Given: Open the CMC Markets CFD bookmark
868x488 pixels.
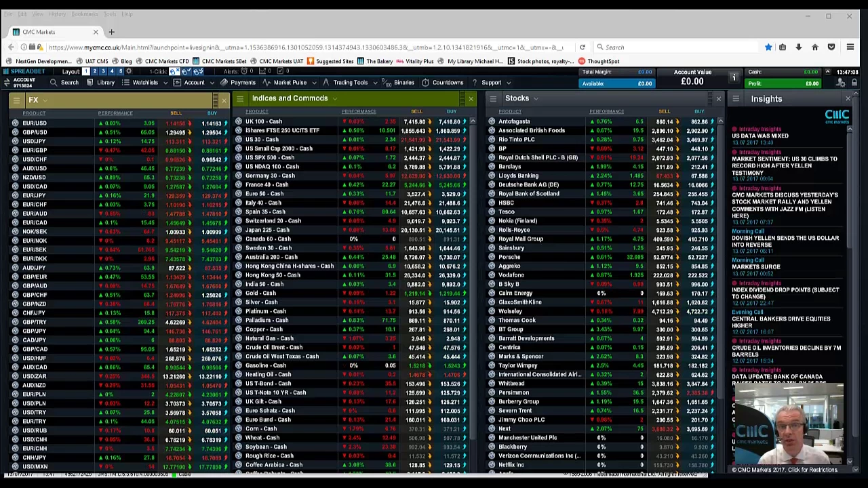Looking at the screenshot, I should click(162, 61).
